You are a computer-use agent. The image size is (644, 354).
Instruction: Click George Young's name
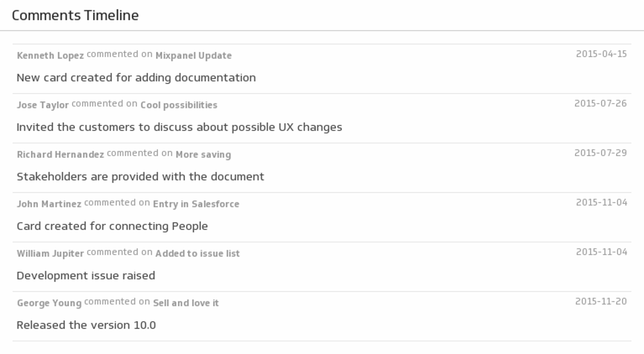tap(49, 303)
